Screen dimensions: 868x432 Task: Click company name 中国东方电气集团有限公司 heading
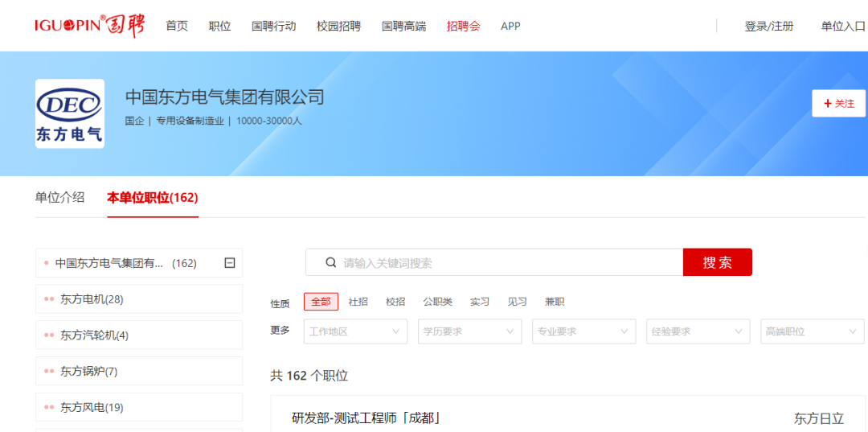click(225, 97)
